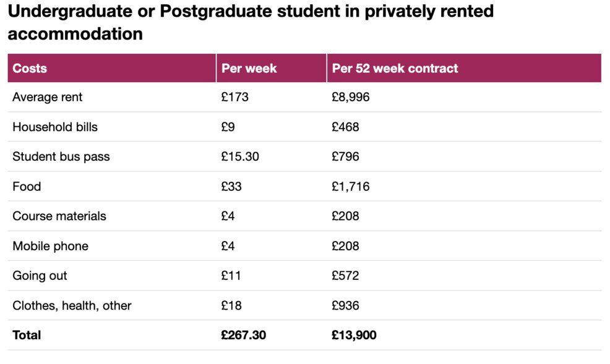This screenshot has height=364, width=610.
Task: Click the £15.30 bus pass weekly value
Action: point(240,156)
